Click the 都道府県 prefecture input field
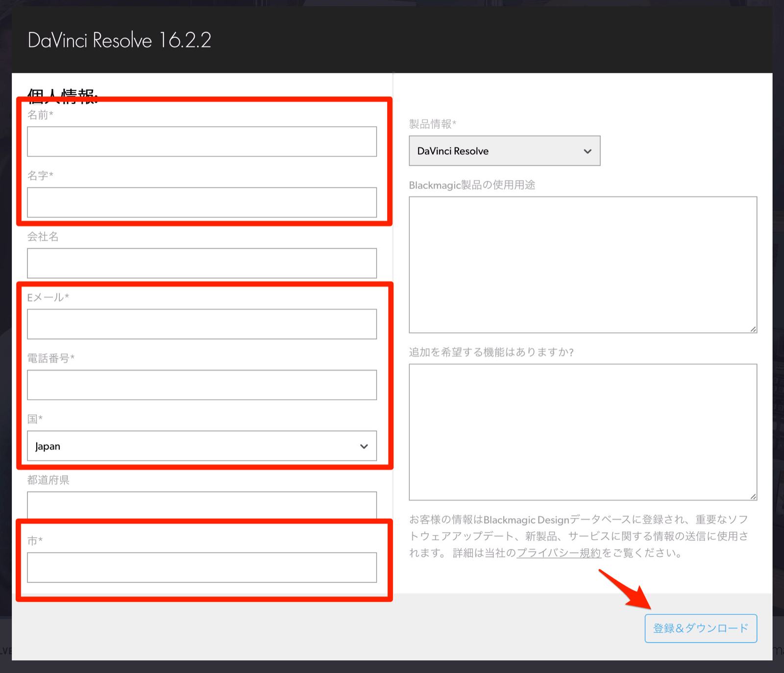The height and width of the screenshot is (673, 784). pyautogui.click(x=202, y=505)
